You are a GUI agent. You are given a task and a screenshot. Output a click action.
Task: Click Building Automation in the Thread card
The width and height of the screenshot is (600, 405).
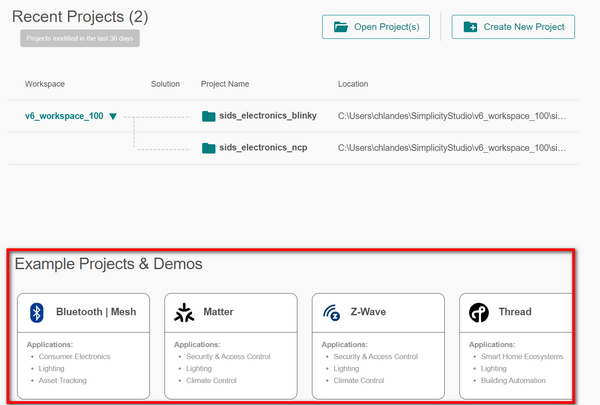(x=513, y=381)
